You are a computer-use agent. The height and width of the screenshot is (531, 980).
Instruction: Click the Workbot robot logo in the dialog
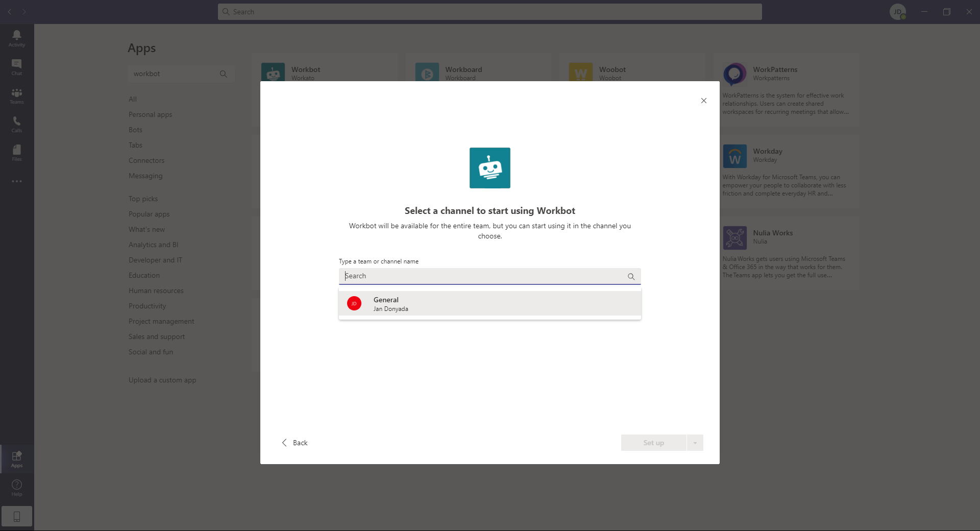click(x=489, y=168)
